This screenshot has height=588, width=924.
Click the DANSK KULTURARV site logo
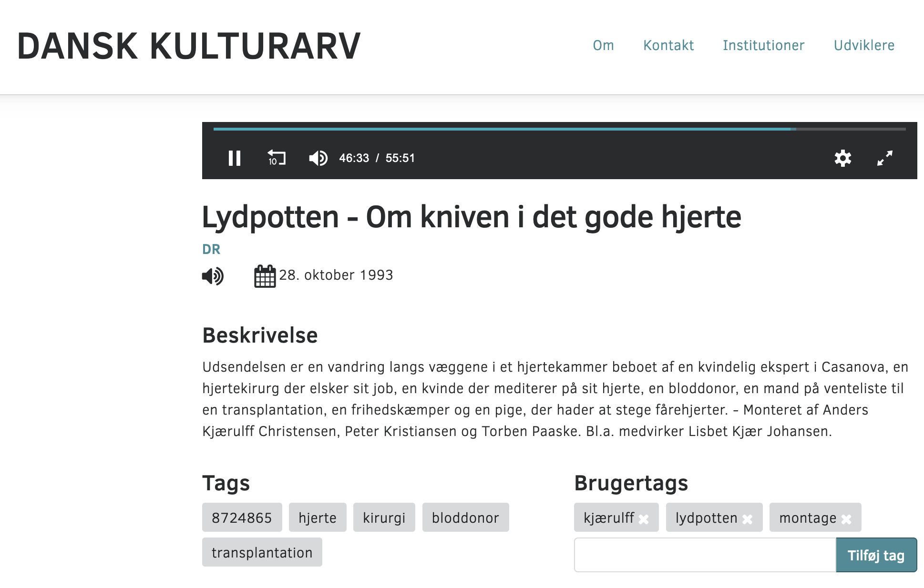pos(189,46)
